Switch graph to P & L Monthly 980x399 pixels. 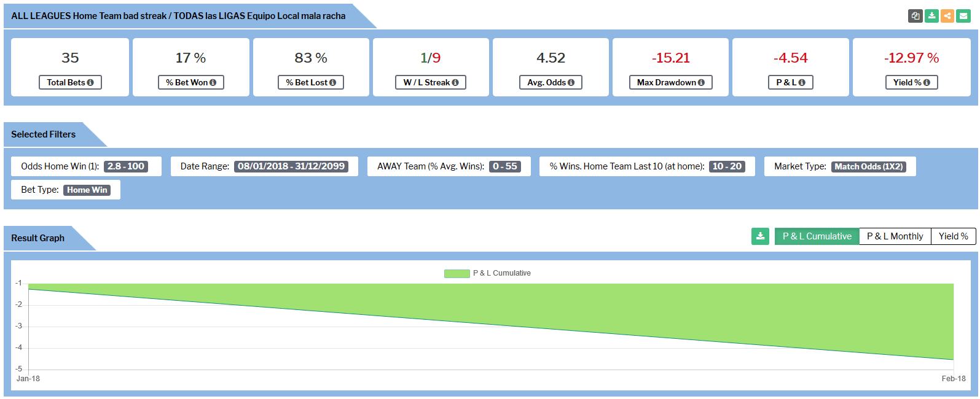click(895, 236)
